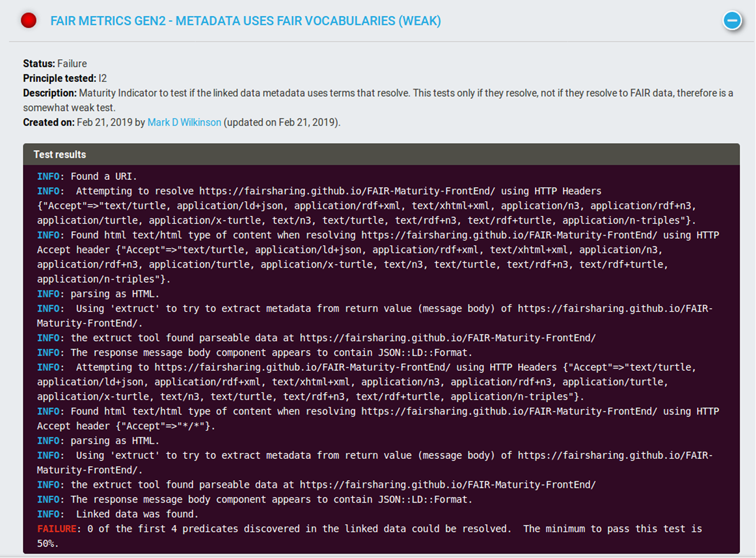The image size is (756, 558).
Task: Collapse the metric panel with minus button
Action: (x=732, y=21)
